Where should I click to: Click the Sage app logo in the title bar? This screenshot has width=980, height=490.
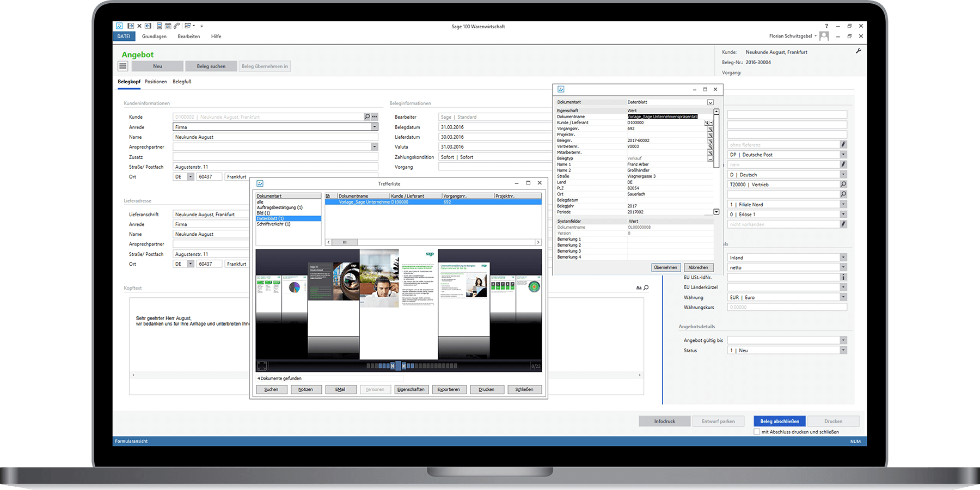tap(119, 26)
